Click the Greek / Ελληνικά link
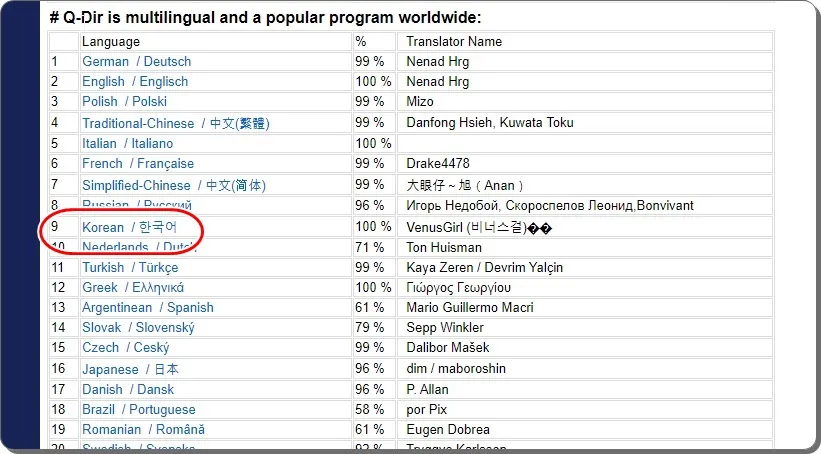 click(133, 287)
